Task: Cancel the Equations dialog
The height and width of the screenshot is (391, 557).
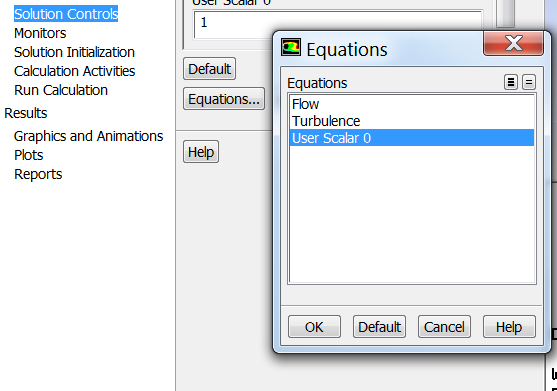Action: pyautogui.click(x=444, y=327)
